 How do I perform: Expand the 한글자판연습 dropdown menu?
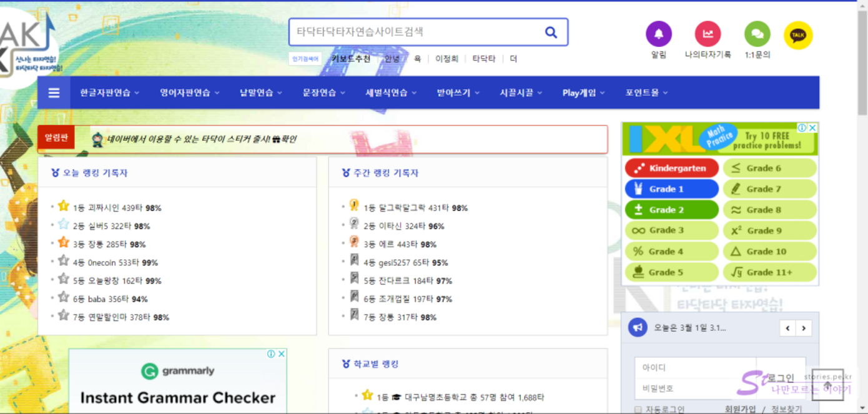(x=109, y=93)
